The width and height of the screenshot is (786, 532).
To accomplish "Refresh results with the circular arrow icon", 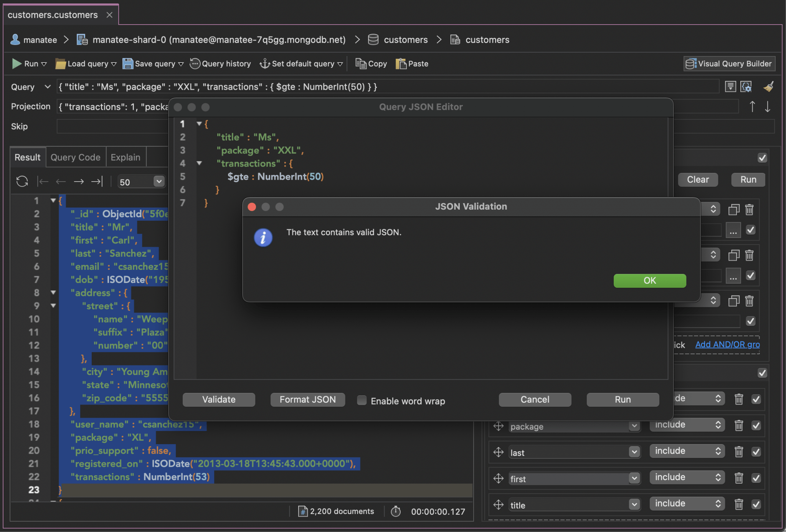I will point(22,181).
